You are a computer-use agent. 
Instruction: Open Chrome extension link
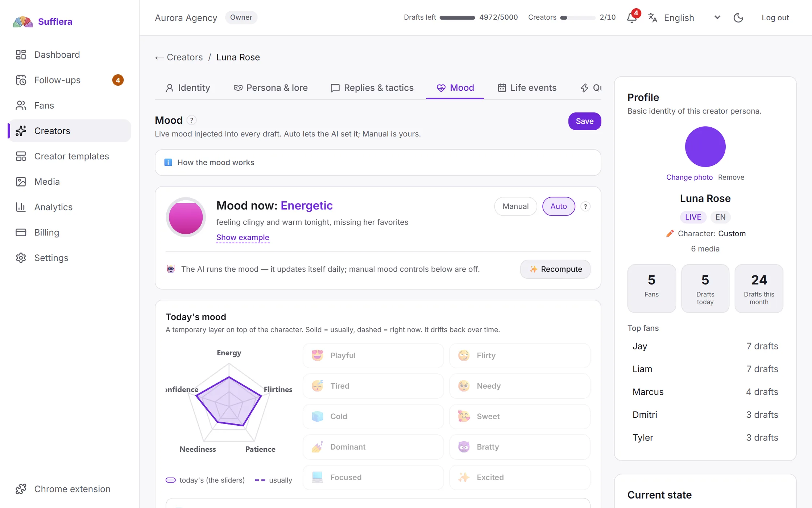pos(70,489)
